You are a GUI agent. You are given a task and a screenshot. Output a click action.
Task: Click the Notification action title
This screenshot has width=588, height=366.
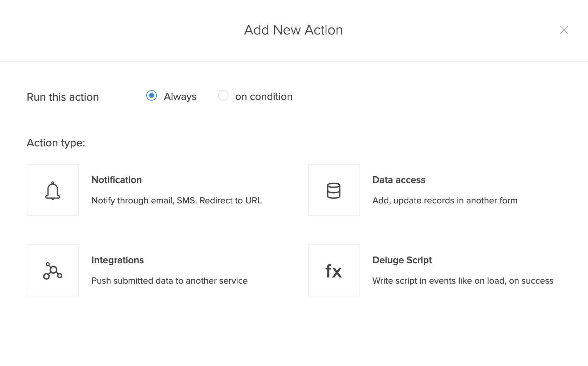coord(117,180)
